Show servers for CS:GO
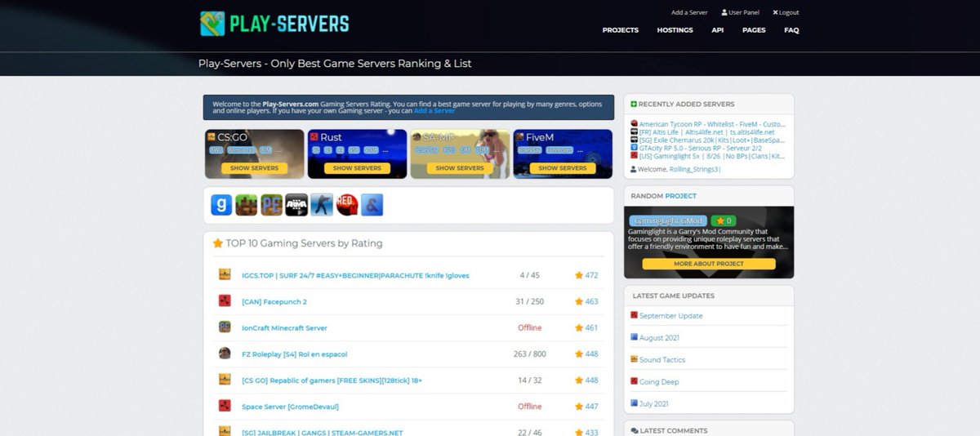Image resolution: width=980 pixels, height=436 pixels. pos(254,168)
